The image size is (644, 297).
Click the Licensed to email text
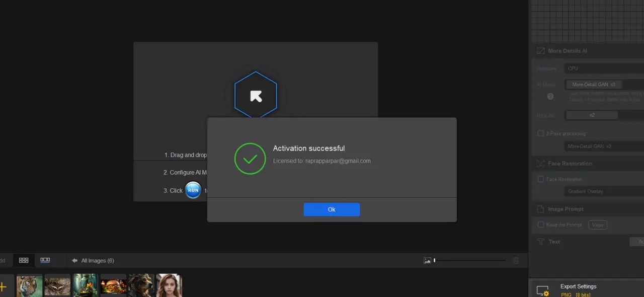pyautogui.click(x=322, y=161)
